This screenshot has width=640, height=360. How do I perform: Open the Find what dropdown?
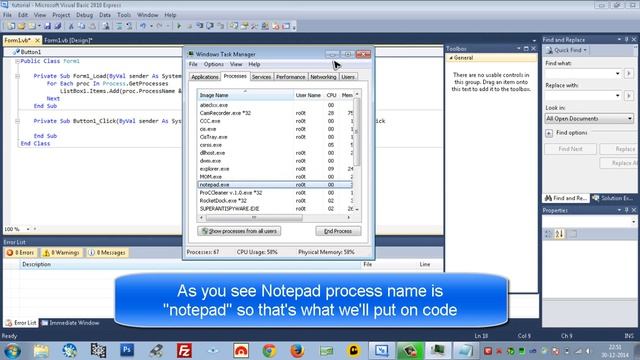(618, 73)
